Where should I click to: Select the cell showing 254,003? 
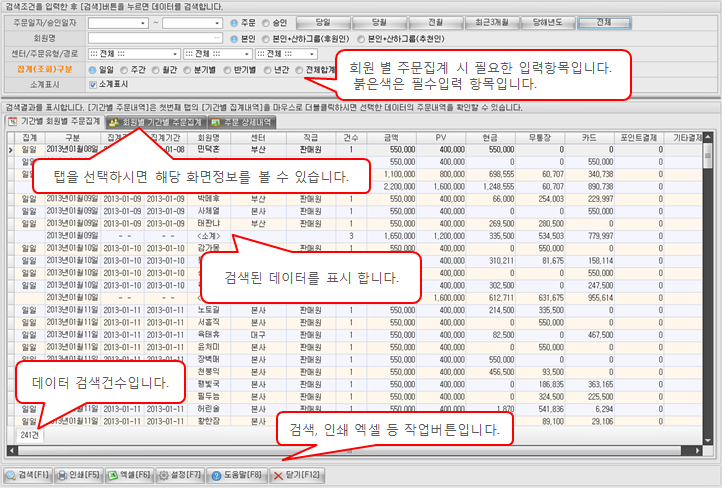(540, 199)
